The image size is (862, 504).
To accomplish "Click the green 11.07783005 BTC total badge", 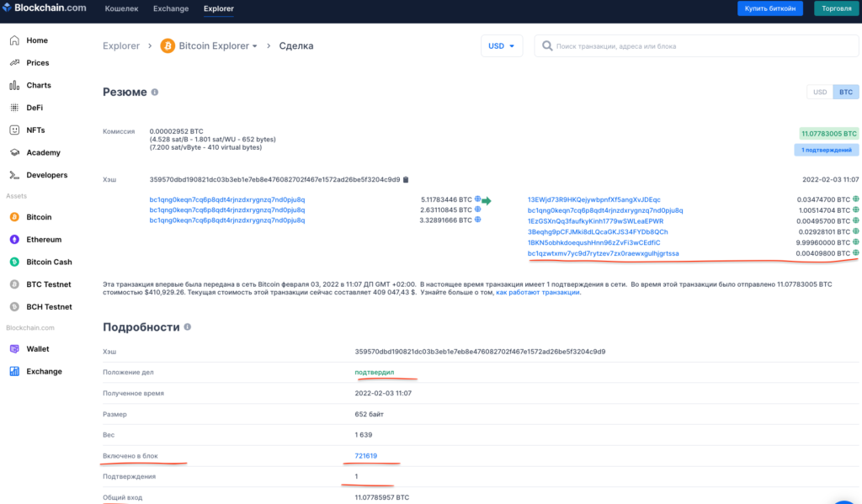I will [x=828, y=134].
